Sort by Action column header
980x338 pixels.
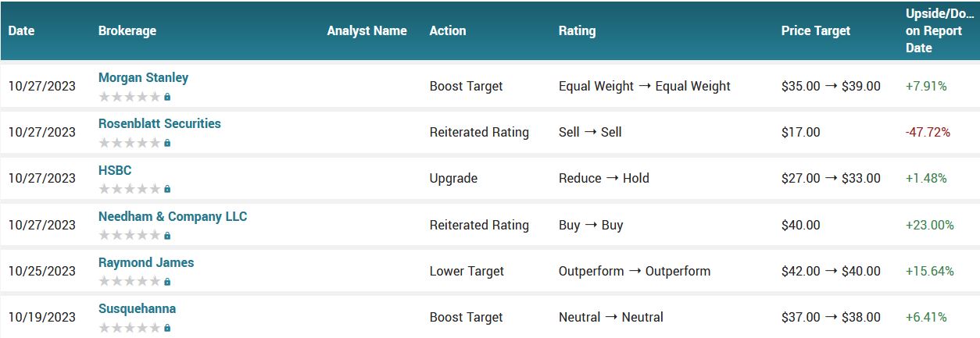pyautogui.click(x=448, y=30)
